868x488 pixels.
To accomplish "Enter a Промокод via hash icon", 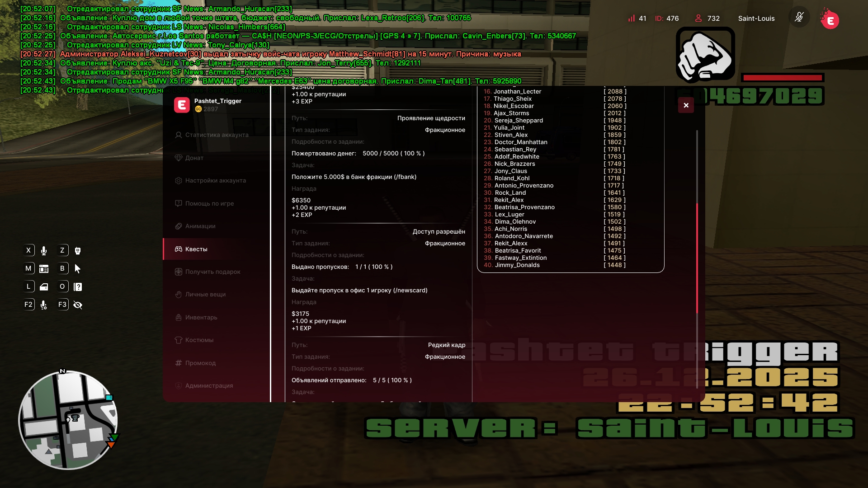I will click(178, 363).
